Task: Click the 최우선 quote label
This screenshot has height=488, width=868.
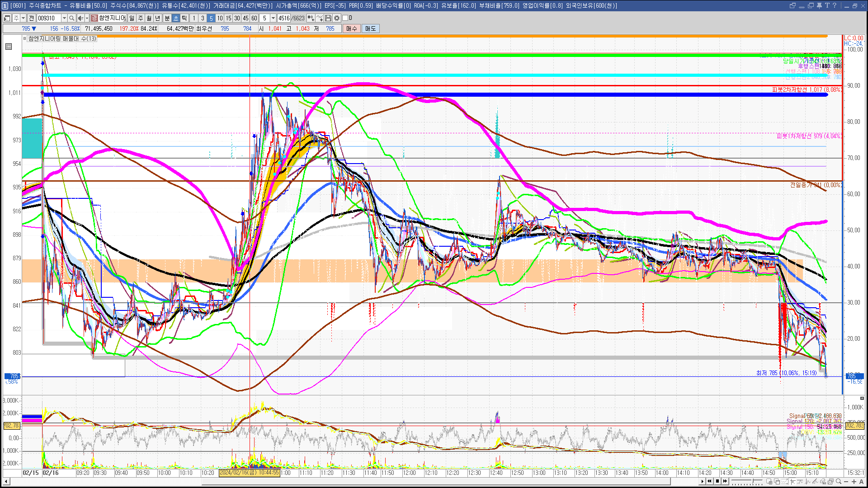Action: (204, 28)
